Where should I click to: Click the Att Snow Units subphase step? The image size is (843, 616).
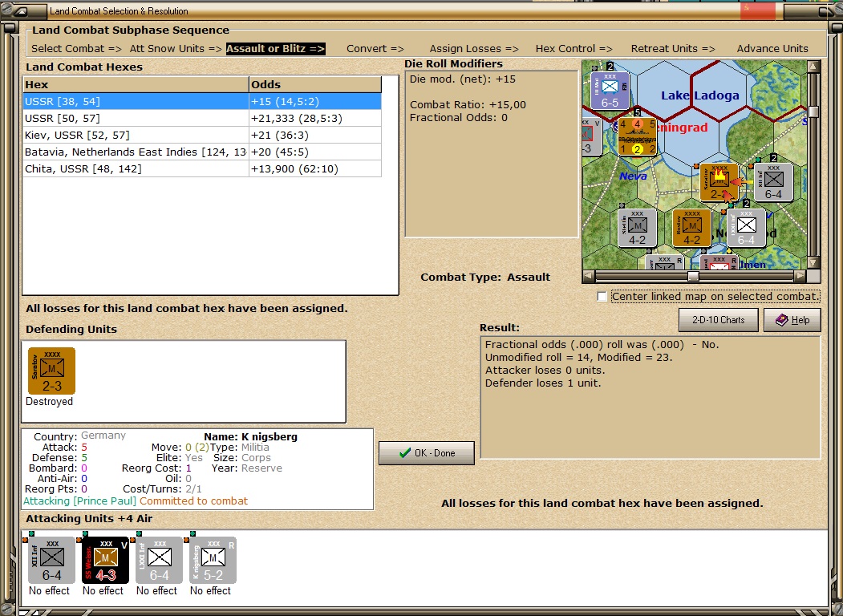coord(176,48)
